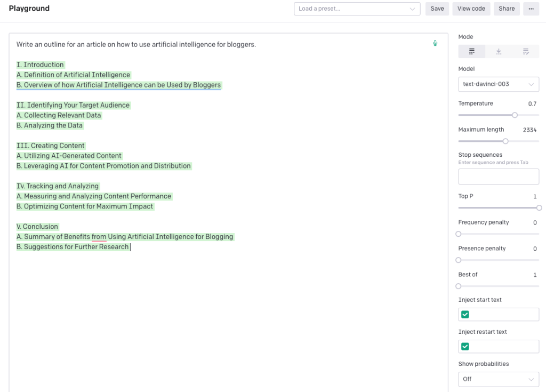Click the microphone icon in the prompt editor
546x392 pixels.
point(435,43)
